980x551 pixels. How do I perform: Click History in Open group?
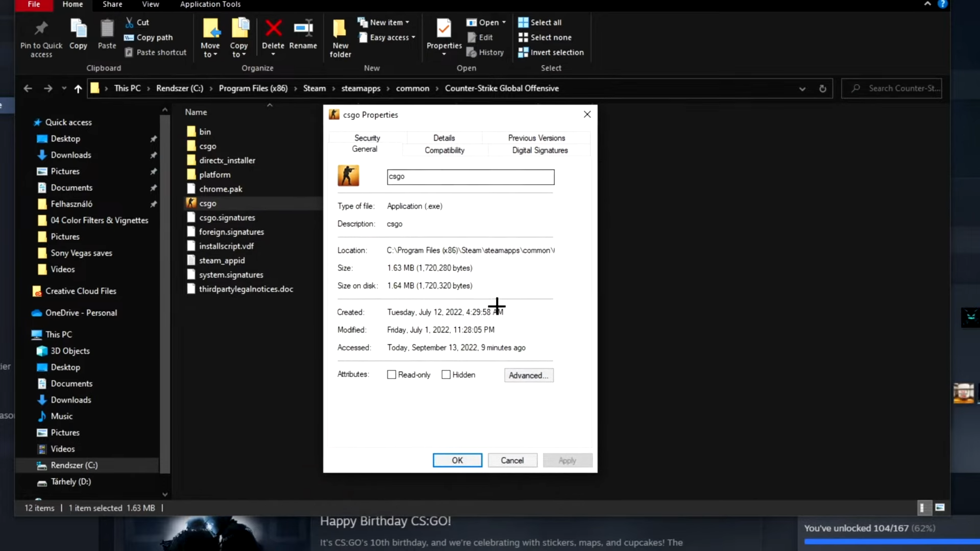click(485, 52)
